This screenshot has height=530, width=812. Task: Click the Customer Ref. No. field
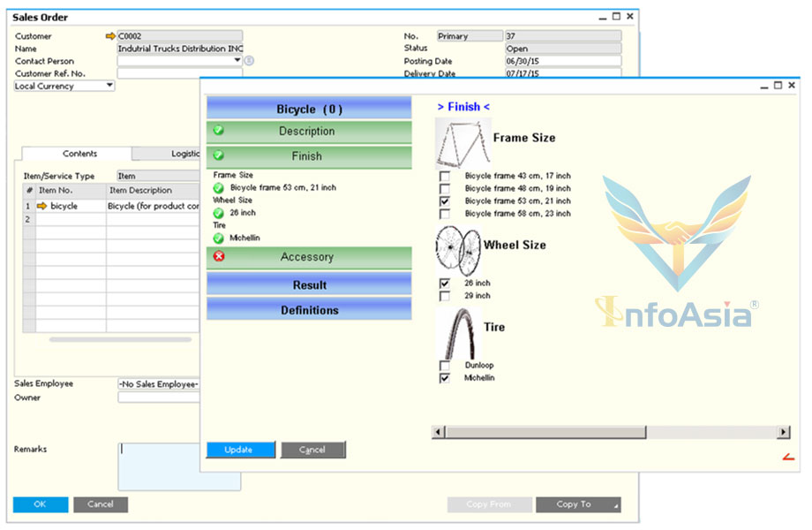coord(180,73)
